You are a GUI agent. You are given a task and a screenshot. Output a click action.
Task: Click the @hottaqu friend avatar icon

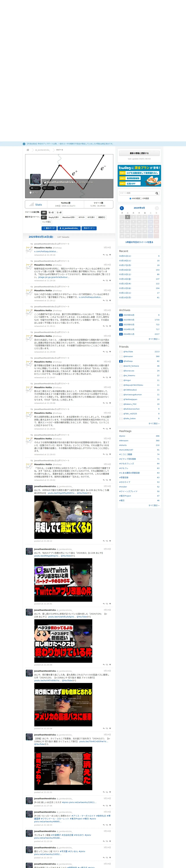click(x=121, y=361)
